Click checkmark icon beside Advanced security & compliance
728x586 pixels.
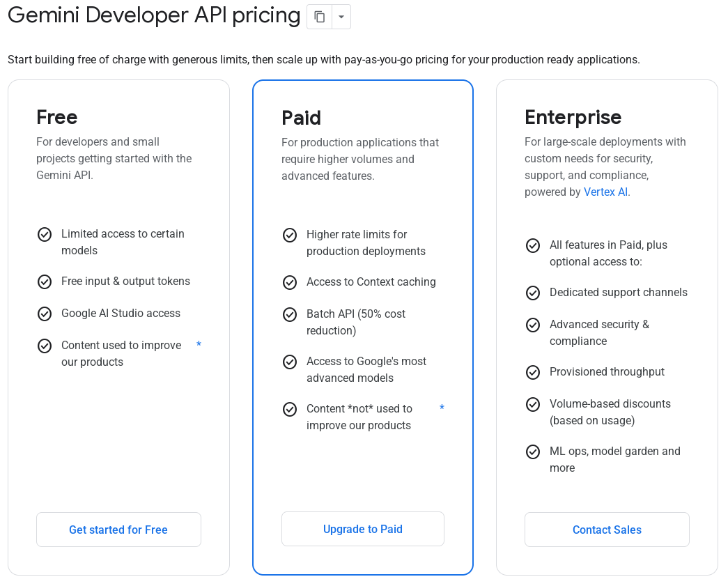pyautogui.click(x=533, y=325)
